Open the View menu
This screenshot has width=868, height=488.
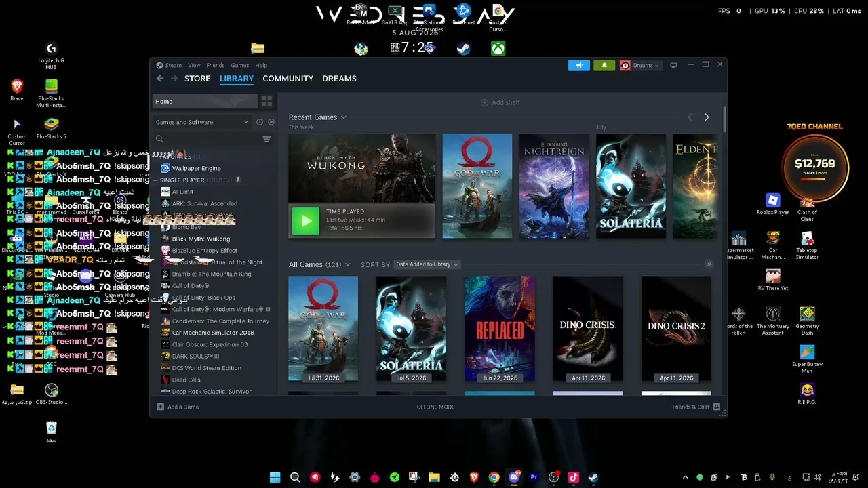[194, 65]
